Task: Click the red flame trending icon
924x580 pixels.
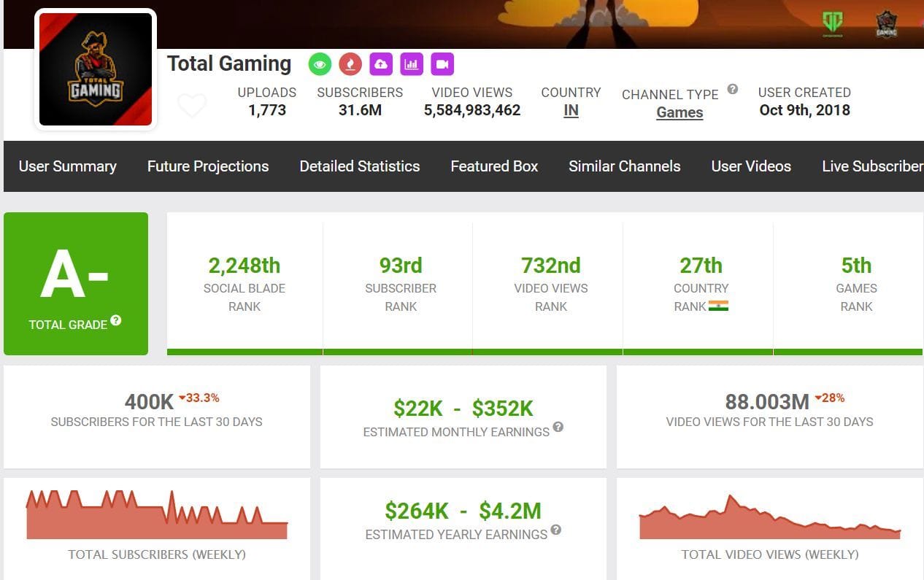Action: click(350, 64)
